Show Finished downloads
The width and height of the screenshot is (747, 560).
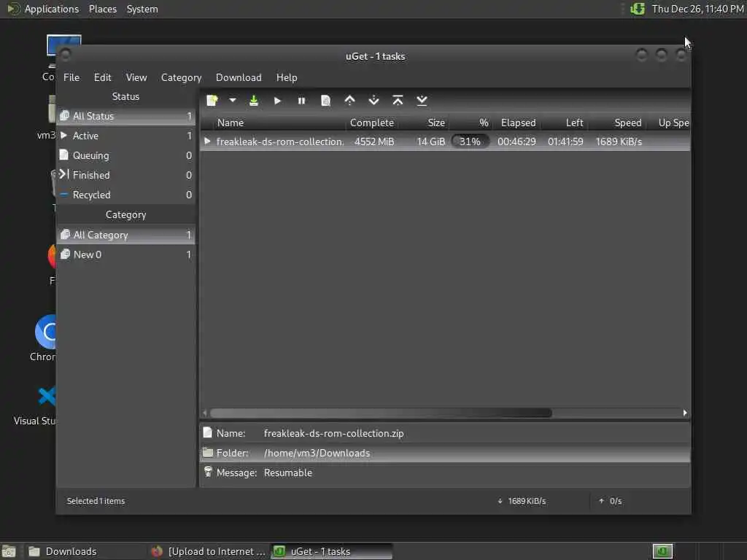coord(125,175)
